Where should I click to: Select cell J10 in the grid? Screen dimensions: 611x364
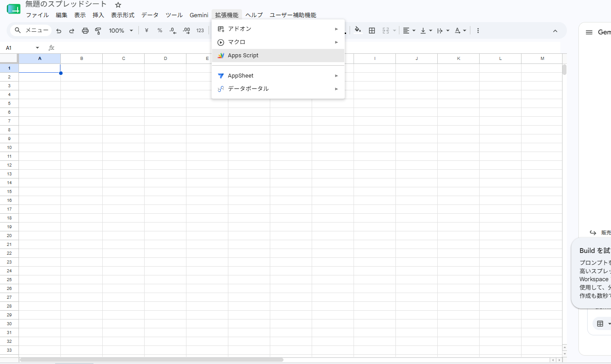[417, 147]
